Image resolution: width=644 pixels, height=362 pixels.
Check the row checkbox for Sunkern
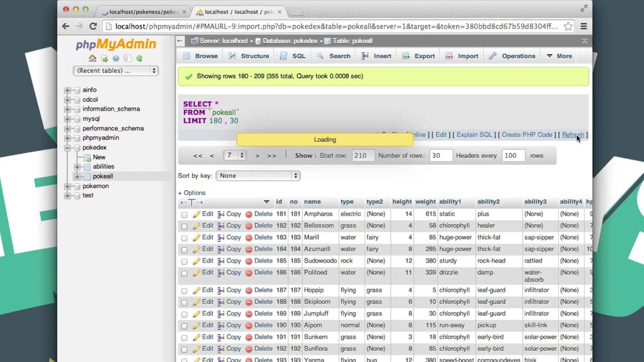[184, 338]
